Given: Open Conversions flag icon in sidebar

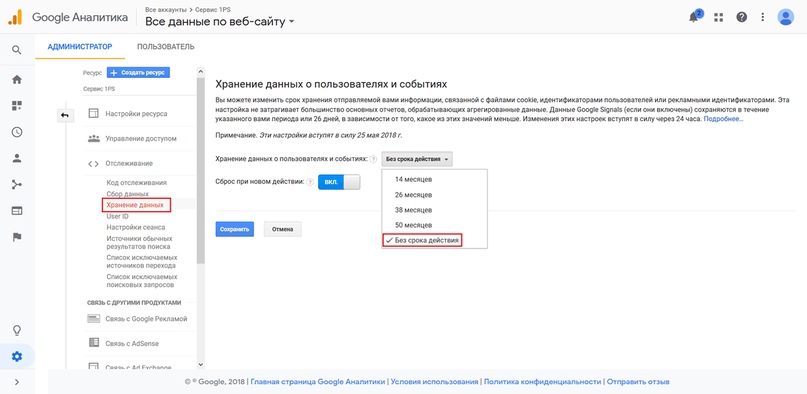Looking at the screenshot, I should (17, 237).
